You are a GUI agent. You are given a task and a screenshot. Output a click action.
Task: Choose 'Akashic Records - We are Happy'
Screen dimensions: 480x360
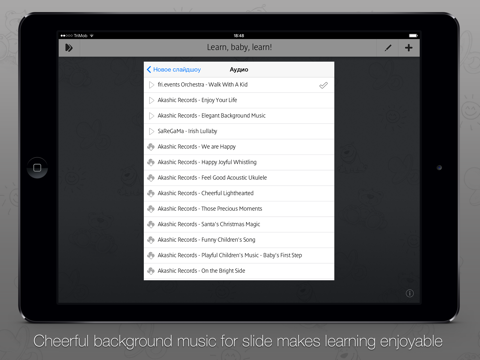tap(239, 147)
